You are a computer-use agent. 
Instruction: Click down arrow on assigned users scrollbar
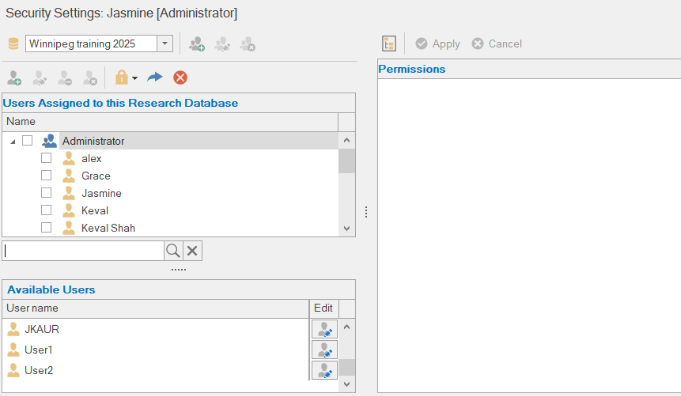pos(347,228)
